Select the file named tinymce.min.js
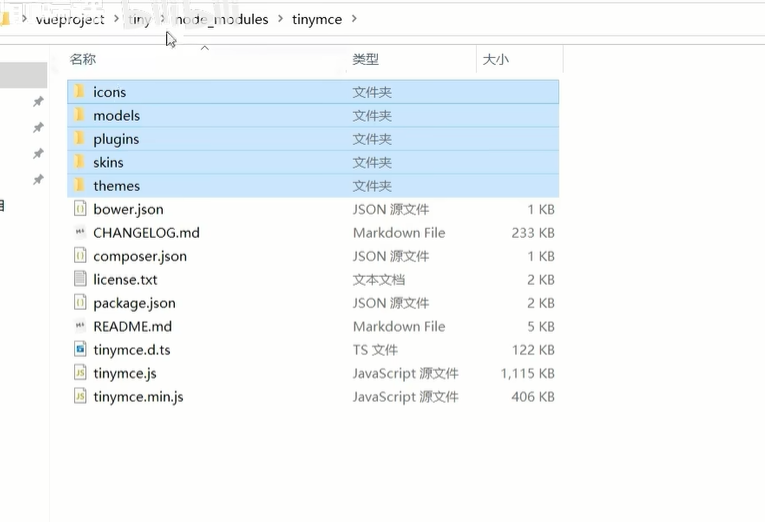The height and width of the screenshot is (522, 765). click(x=138, y=397)
